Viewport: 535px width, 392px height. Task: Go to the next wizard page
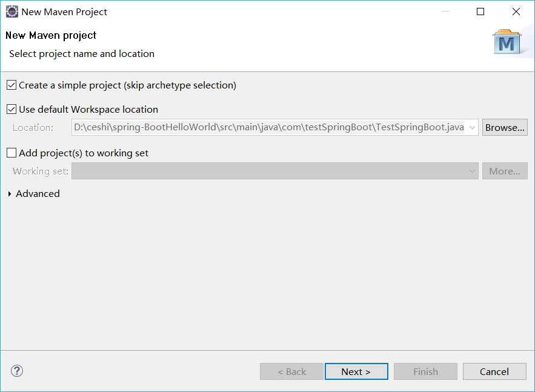click(356, 371)
